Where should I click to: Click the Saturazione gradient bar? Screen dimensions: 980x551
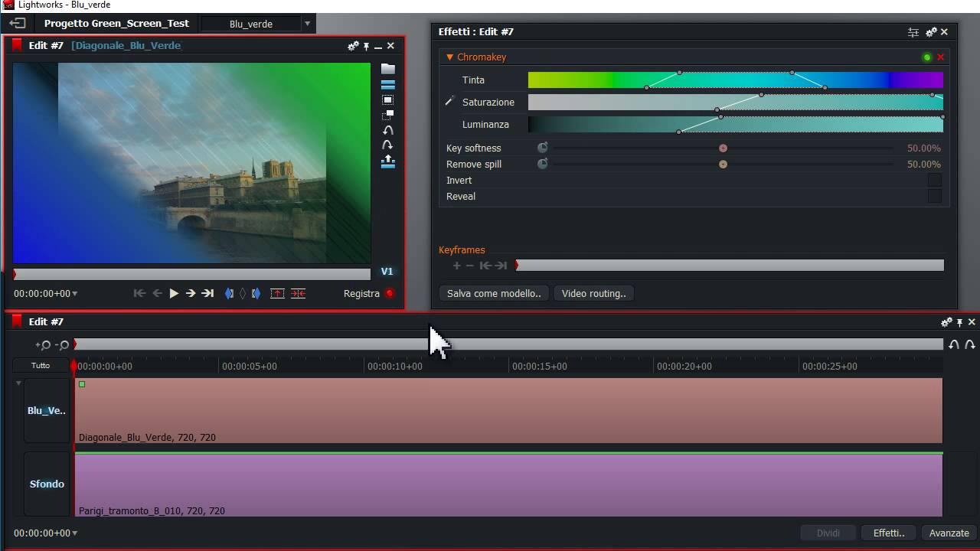pyautogui.click(x=736, y=102)
